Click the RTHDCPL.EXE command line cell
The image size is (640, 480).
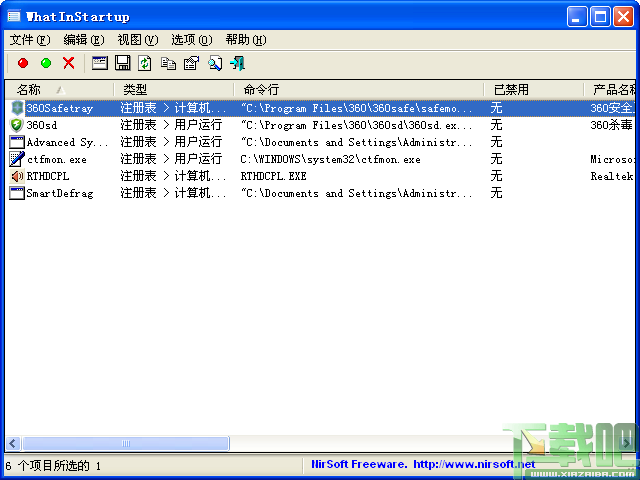pyautogui.click(x=273, y=176)
